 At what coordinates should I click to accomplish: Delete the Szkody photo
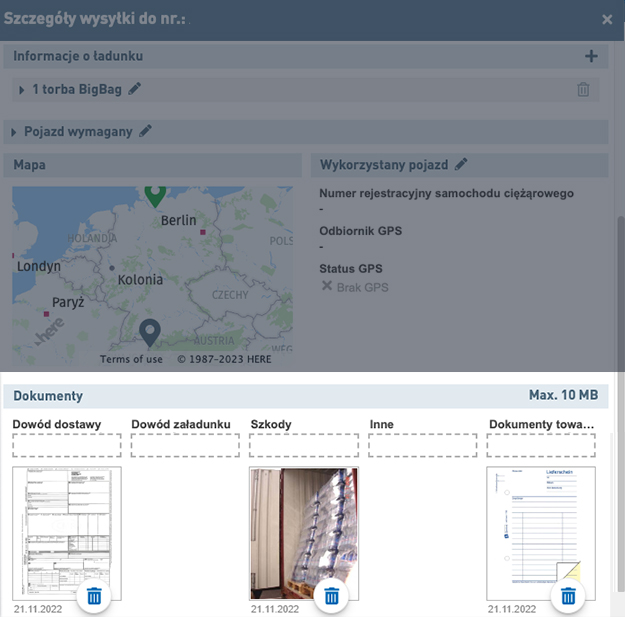pyautogui.click(x=332, y=596)
